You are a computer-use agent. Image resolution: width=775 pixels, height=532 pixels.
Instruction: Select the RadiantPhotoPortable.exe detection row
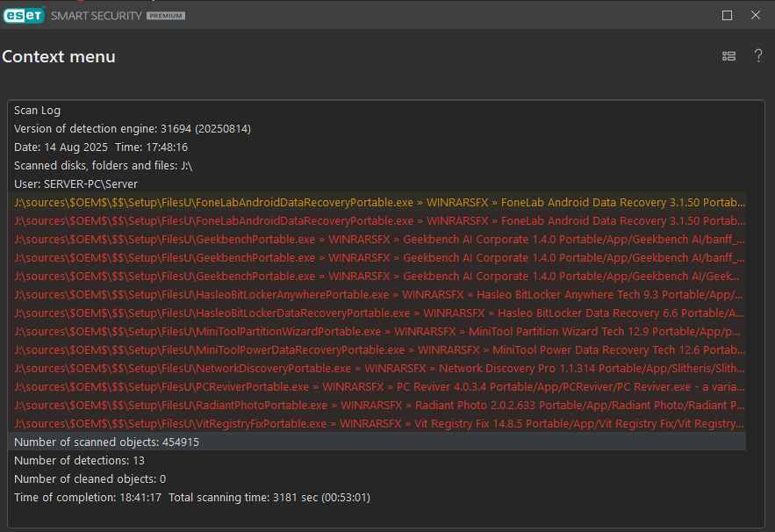pos(377,406)
